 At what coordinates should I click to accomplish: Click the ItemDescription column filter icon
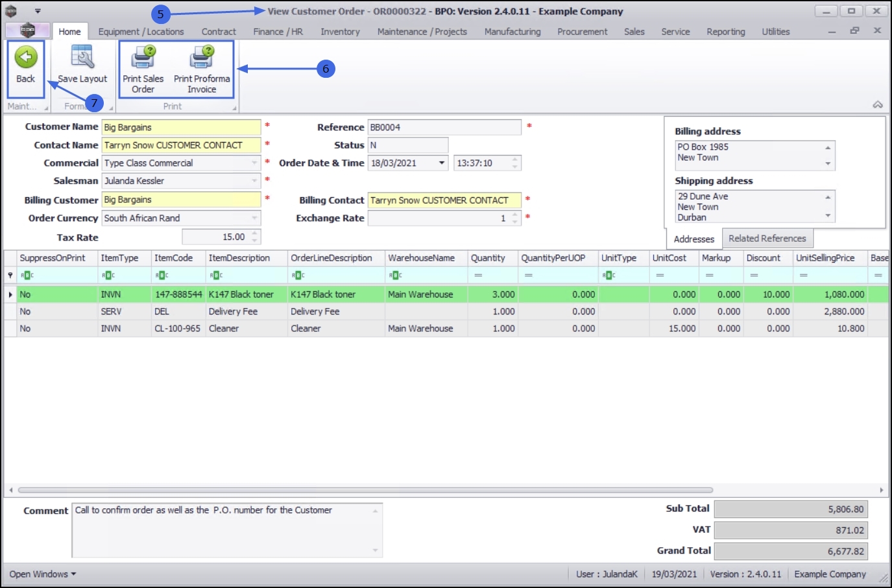217,276
